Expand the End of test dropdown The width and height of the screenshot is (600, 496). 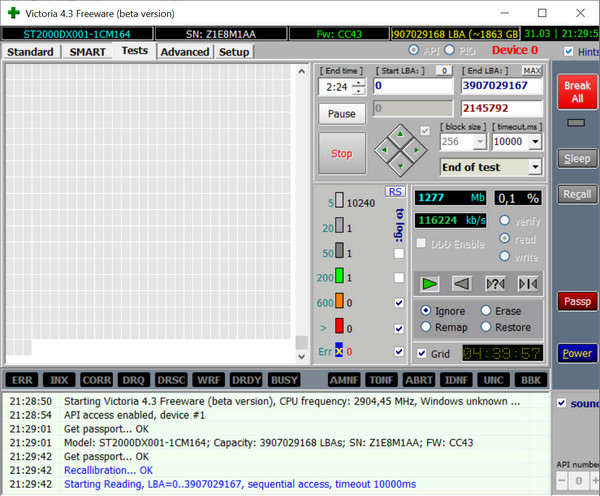click(535, 167)
